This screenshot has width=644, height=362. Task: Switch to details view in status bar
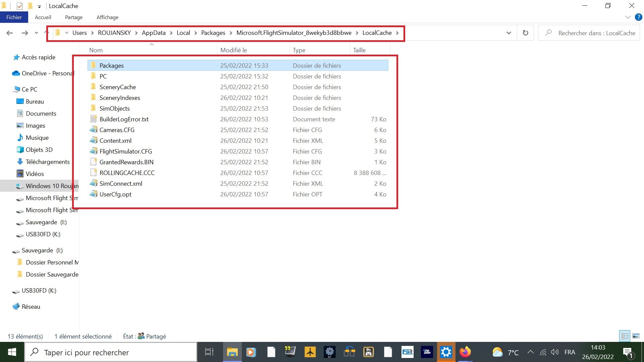tap(625, 336)
